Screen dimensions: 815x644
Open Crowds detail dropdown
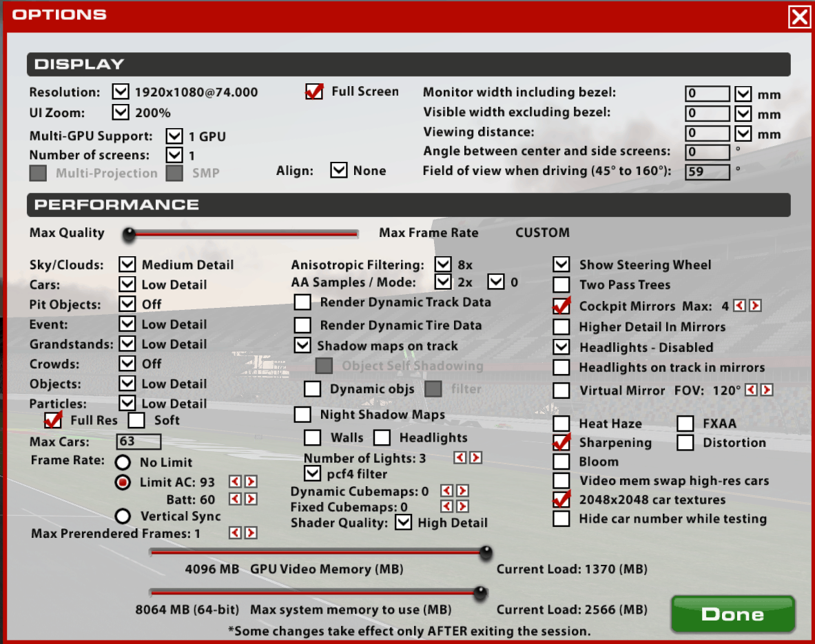tap(127, 363)
